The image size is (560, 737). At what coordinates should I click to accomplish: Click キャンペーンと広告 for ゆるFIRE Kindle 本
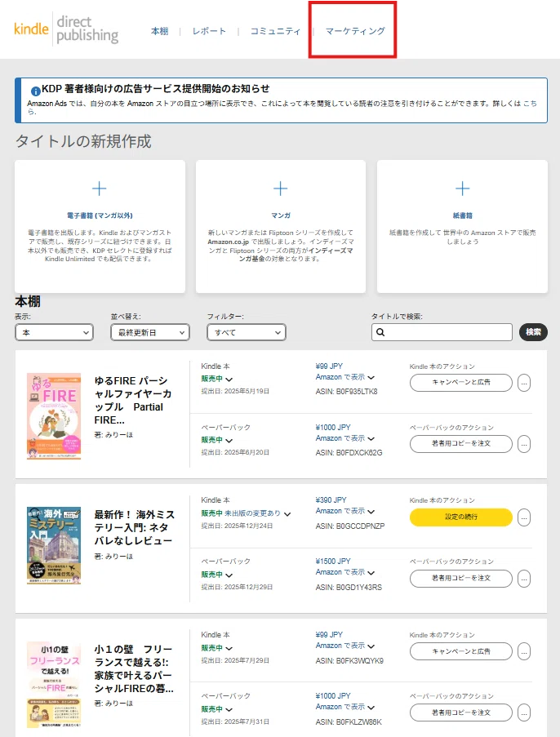click(x=460, y=382)
